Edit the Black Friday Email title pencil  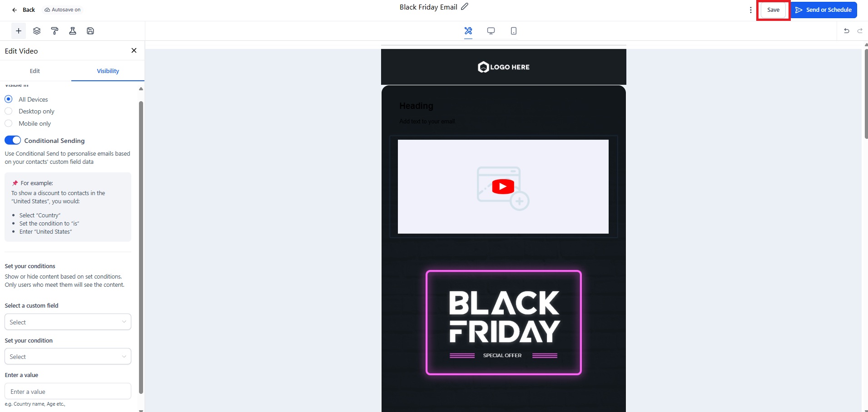[465, 7]
